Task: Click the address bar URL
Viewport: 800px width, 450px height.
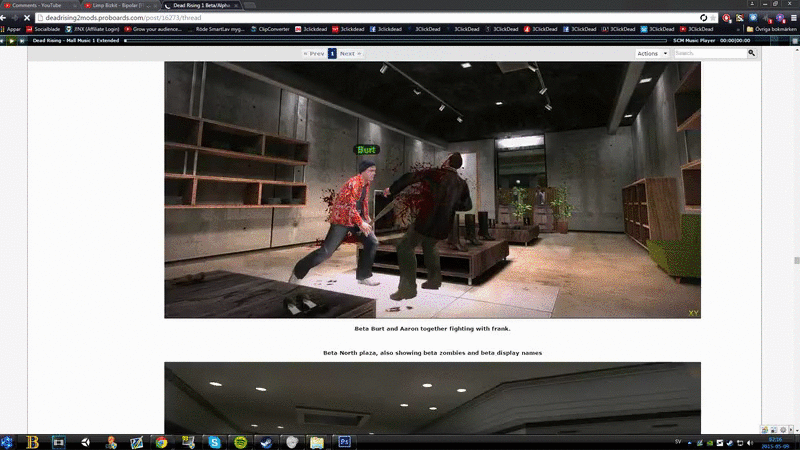Action: coord(123,18)
